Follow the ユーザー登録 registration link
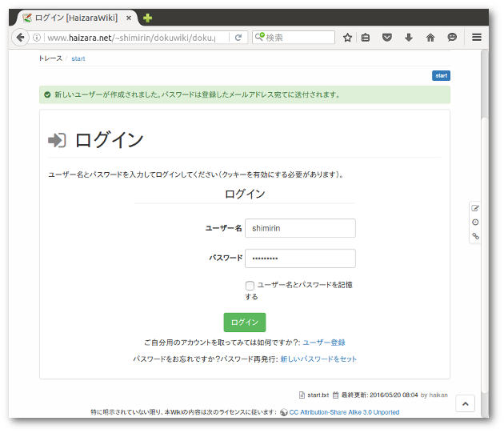This screenshot has width=504, height=433. tap(324, 343)
